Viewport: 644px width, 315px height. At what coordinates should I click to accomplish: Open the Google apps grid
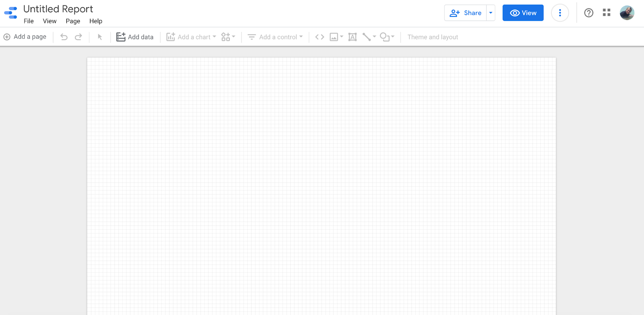click(x=607, y=13)
